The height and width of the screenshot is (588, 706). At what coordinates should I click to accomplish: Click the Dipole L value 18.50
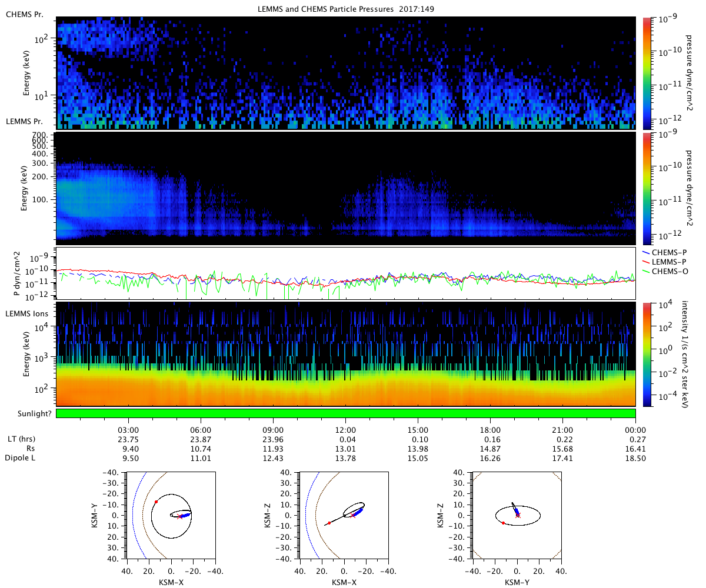[x=635, y=457]
